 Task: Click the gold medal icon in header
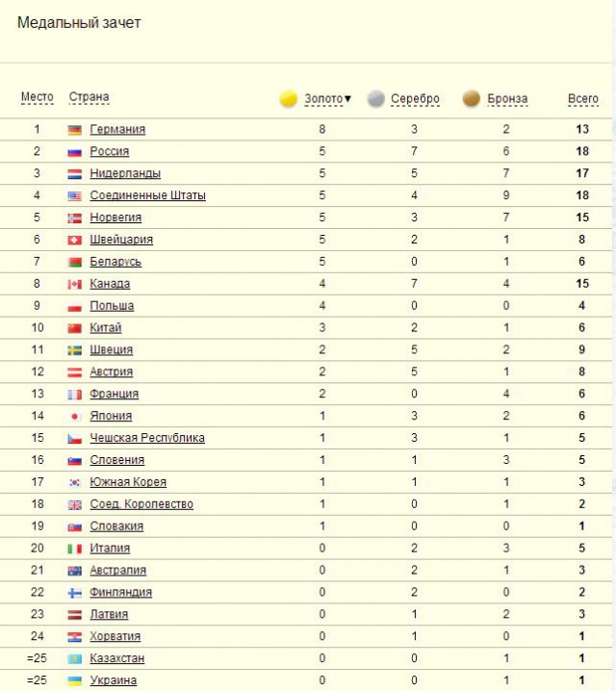[289, 99]
